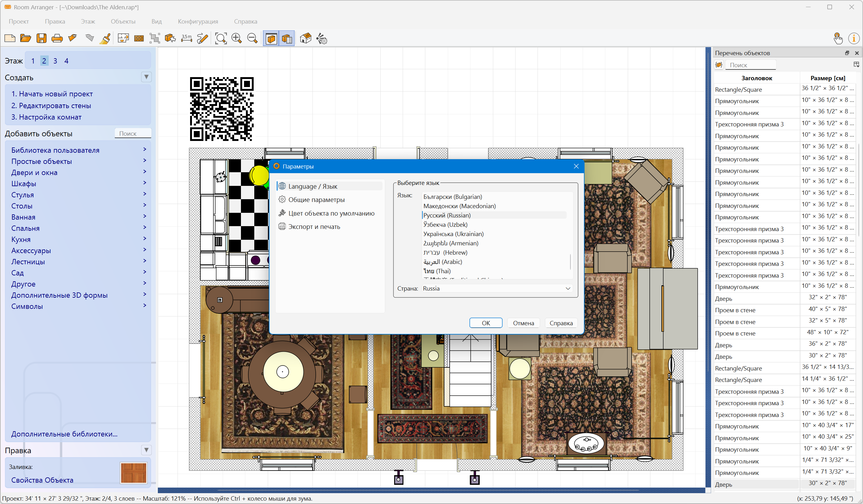Image resolution: width=863 pixels, height=504 pixels.
Task: Select Общие параметры in settings list
Action: pos(316,199)
